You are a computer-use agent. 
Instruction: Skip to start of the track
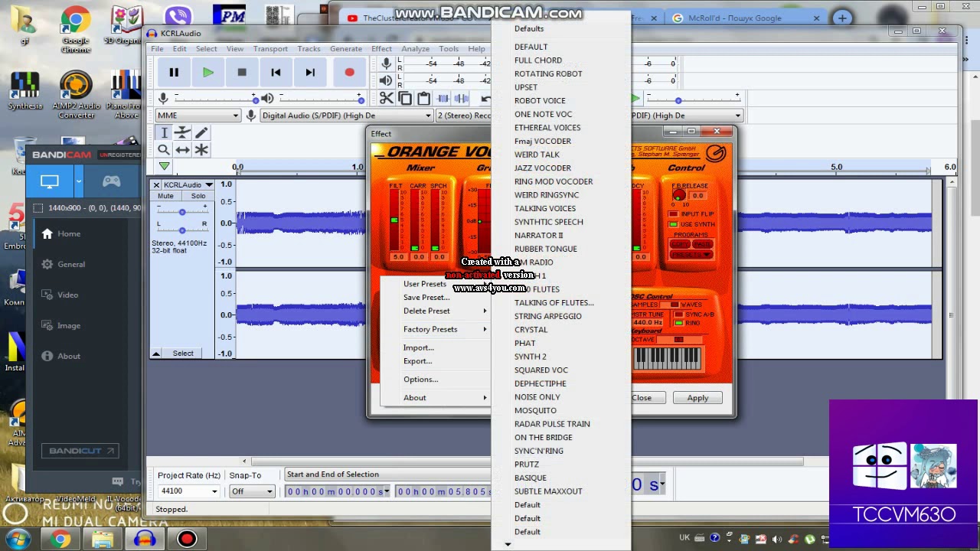coord(276,73)
